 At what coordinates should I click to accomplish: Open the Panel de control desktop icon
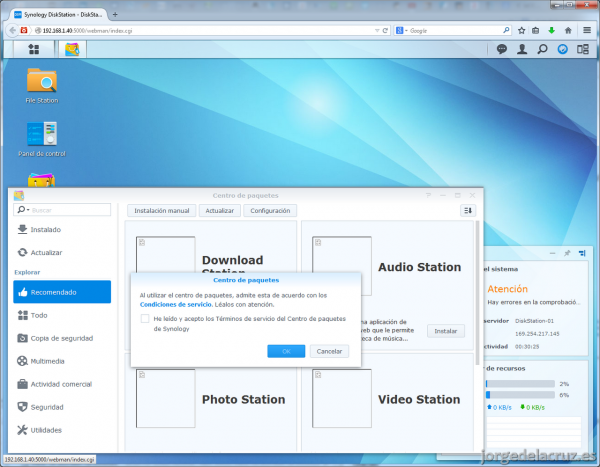42,139
